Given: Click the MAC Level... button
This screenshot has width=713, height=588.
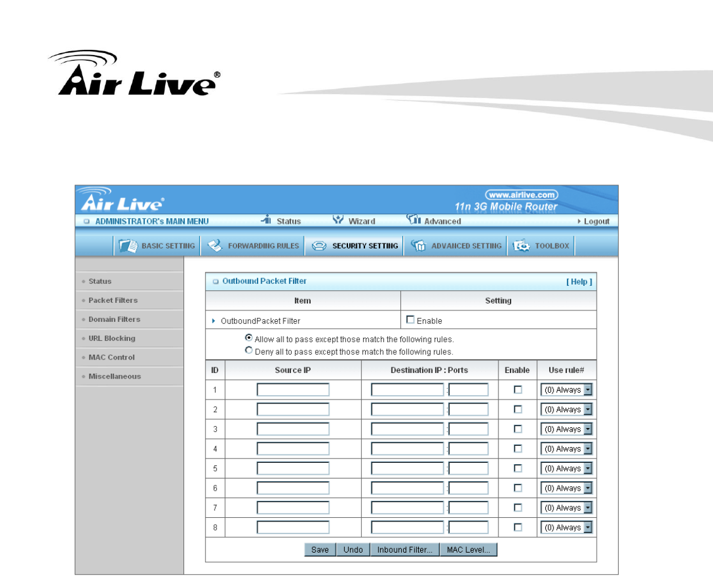Looking at the screenshot, I should (468, 549).
